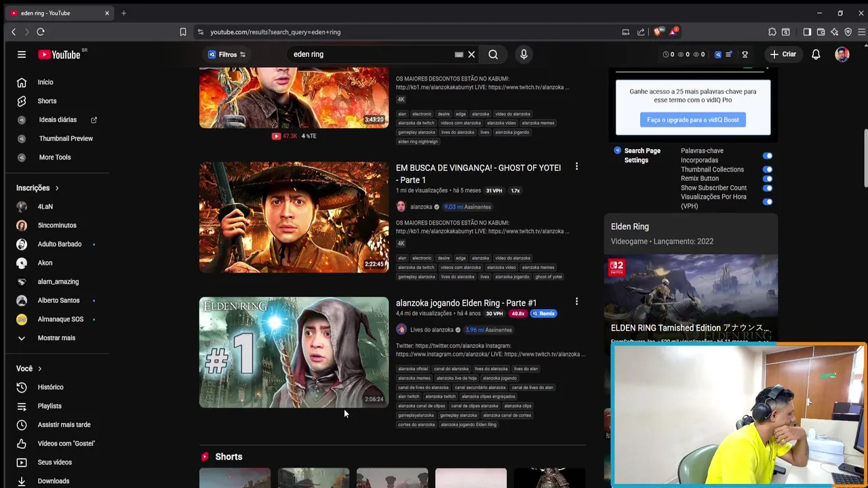Screen dimensions: 868x488
Task: Open YouTube notifications bell
Action: pos(816,54)
